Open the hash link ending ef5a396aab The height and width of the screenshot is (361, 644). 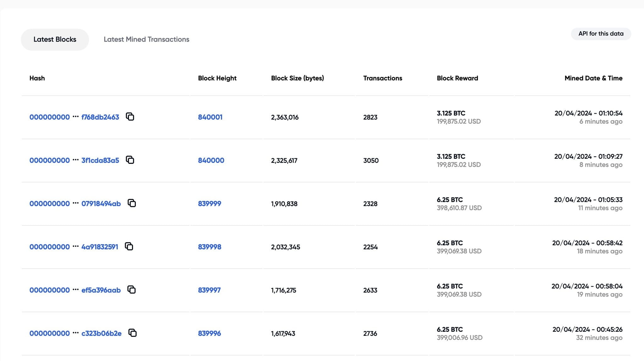(100, 290)
